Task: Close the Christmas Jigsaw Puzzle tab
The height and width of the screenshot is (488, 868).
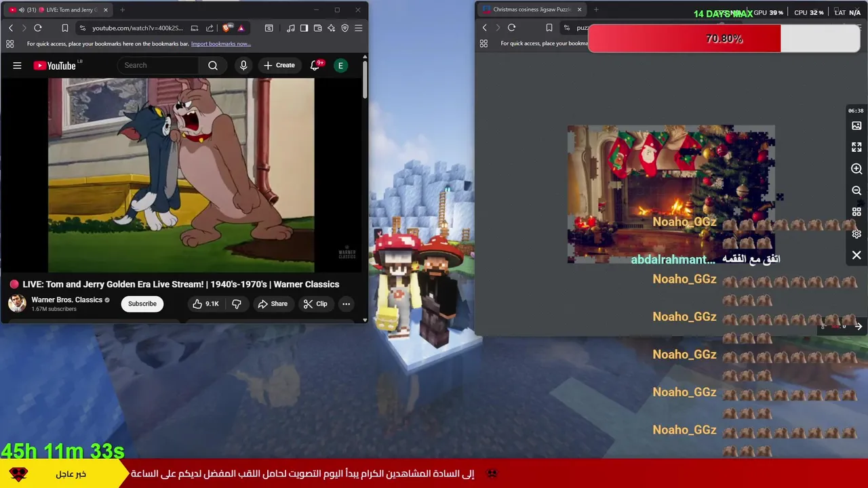Action: click(x=579, y=9)
